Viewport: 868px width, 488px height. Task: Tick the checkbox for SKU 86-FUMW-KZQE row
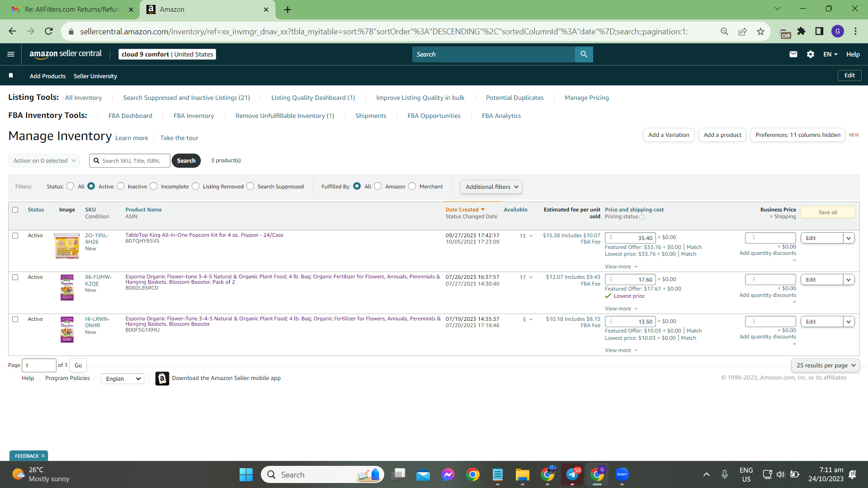(x=15, y=277)
